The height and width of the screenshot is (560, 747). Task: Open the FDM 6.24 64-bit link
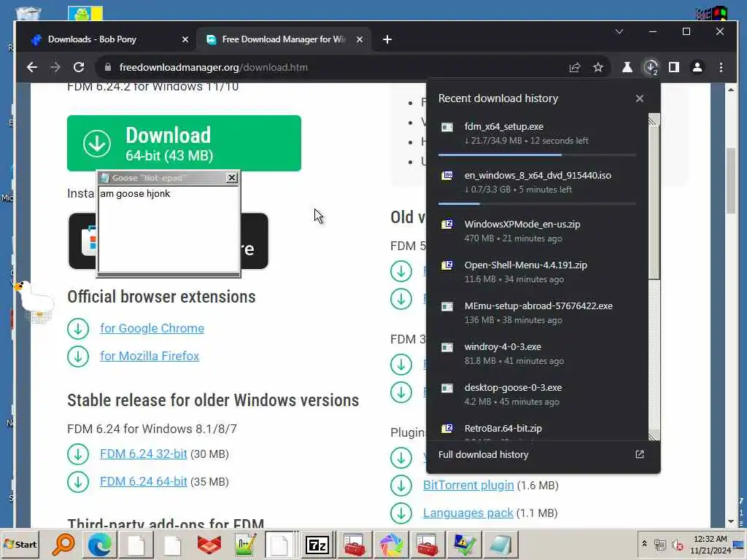[x=144, y=481]
